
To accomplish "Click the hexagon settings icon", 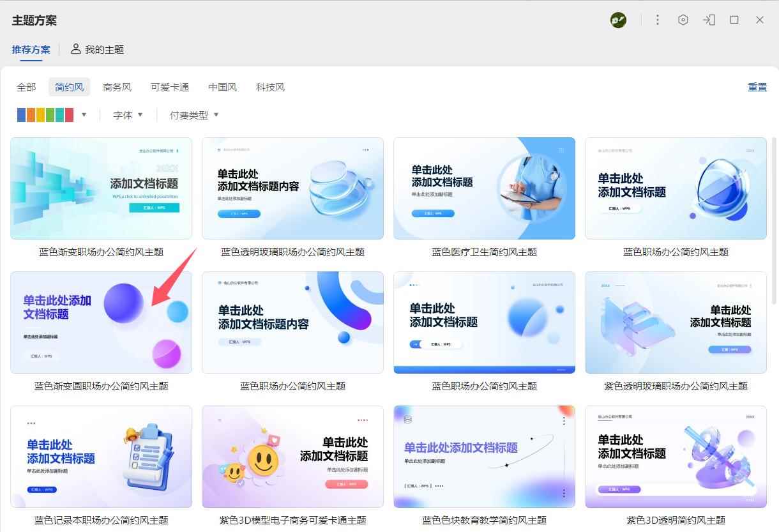I will [x=683, y=20].
